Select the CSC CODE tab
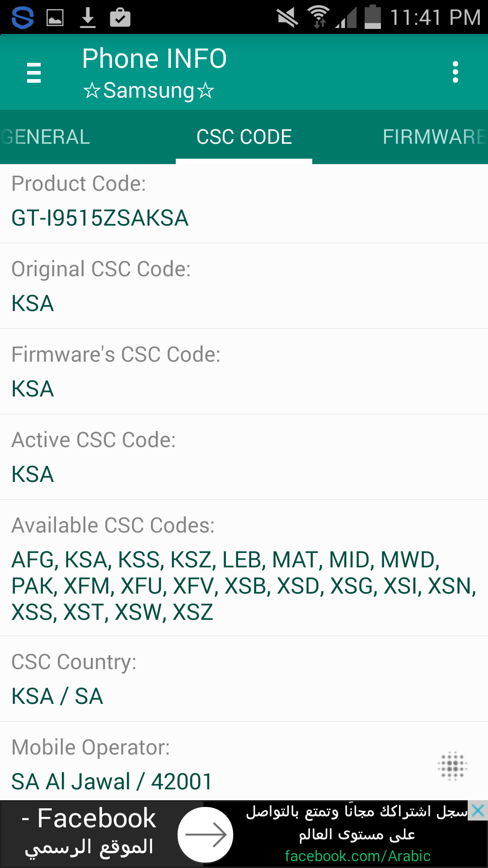Image resolution: width=488 pixels, height=868 pixels. pos(244,137)
